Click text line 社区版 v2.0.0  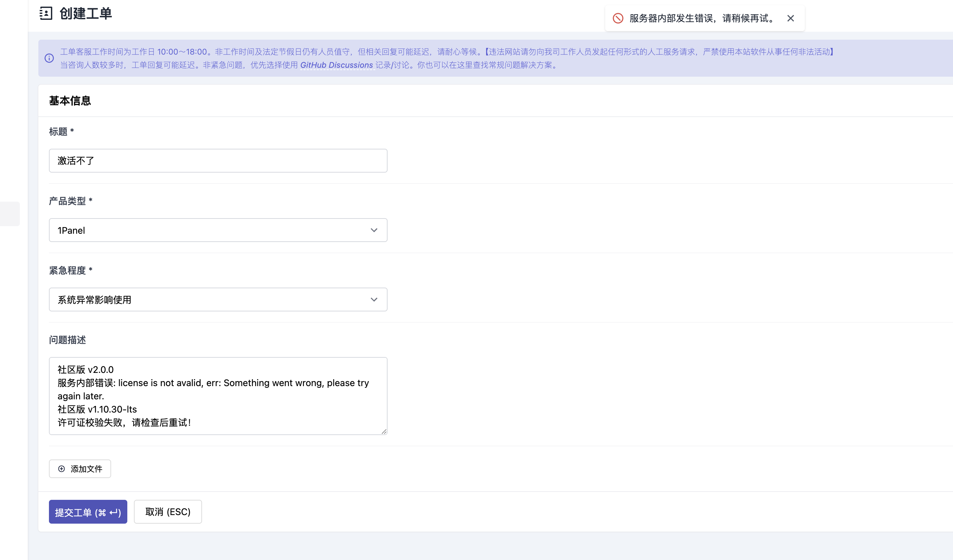pos(85,370)
